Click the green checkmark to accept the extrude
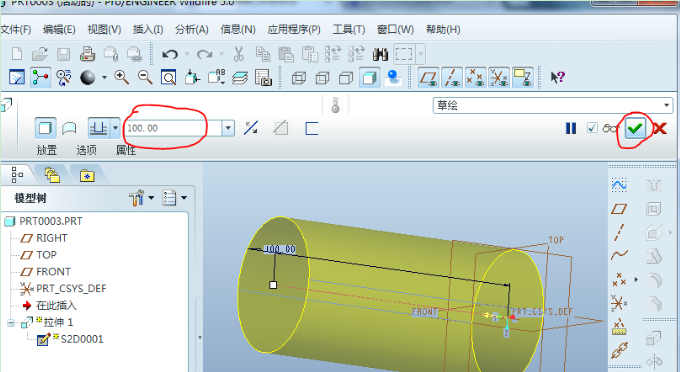Image resolution: width=680 pixels, height=372 pixels. (635, 128)
